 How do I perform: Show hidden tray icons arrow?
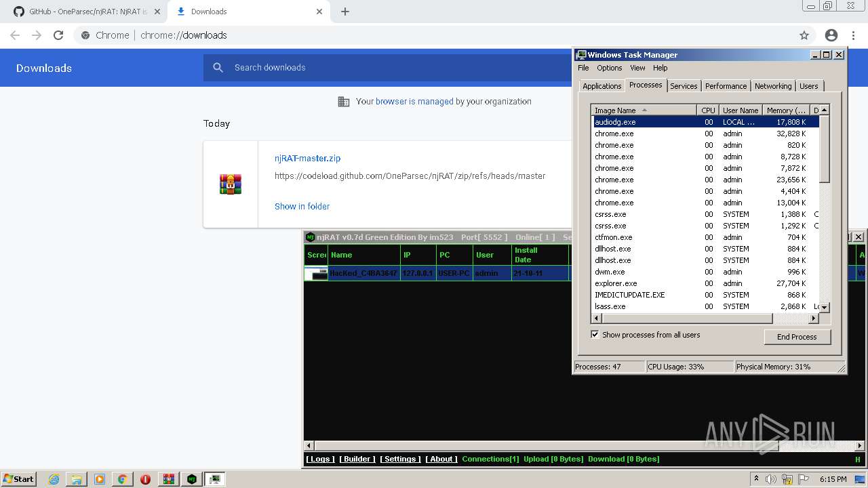(756, 479)
